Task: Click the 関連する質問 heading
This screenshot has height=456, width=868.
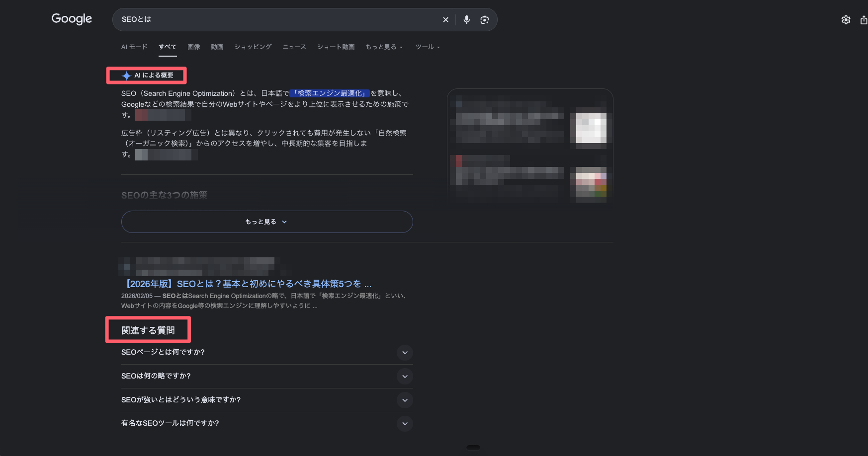Action: (x=148, y=330)
